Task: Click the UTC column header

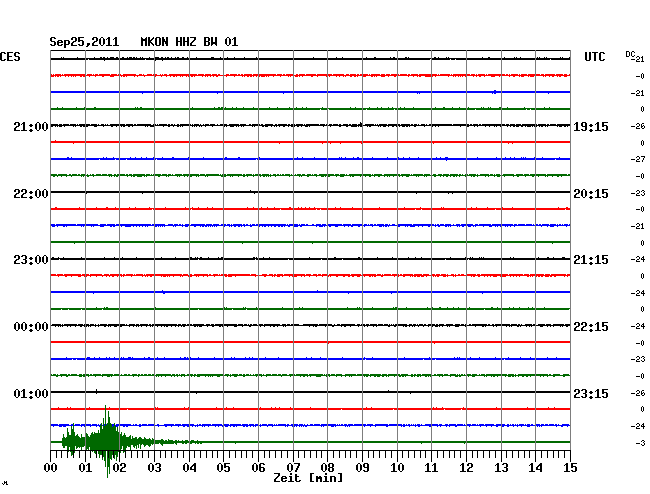Action: (594, 57)
